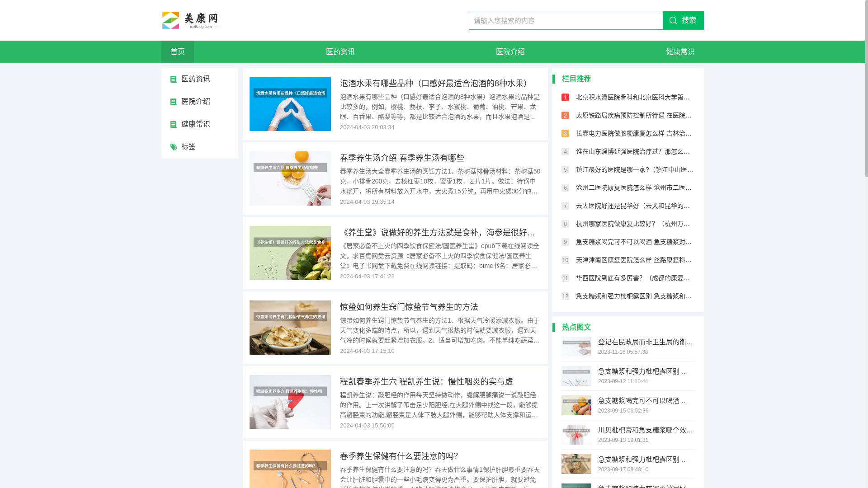The image size is (868, 488).
Task: Open the 健康常识 navigation tab
Action: tap(680, 52)
